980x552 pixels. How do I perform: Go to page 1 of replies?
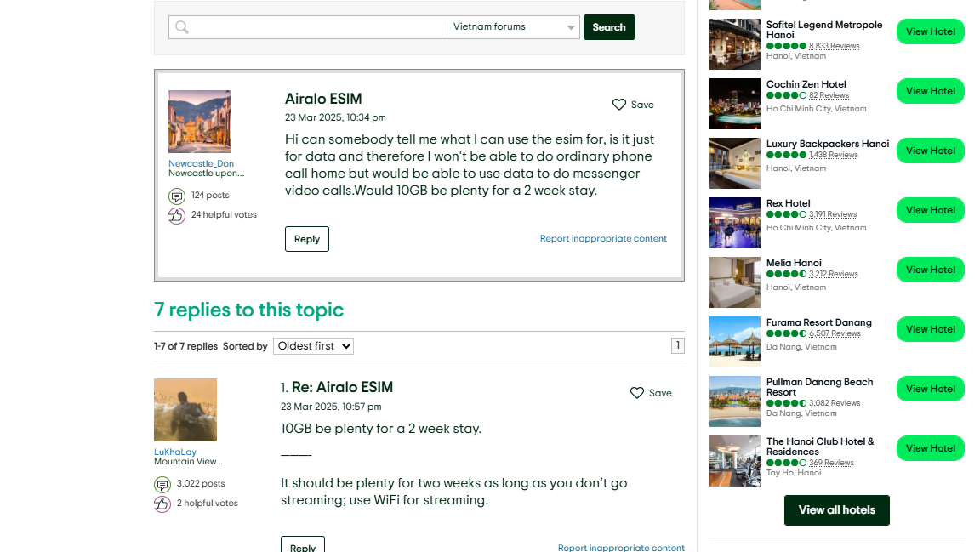click(677, 345)
